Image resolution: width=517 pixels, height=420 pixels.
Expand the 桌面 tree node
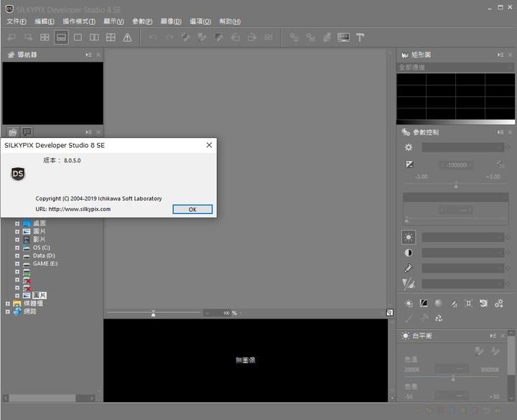click(17, 223)
